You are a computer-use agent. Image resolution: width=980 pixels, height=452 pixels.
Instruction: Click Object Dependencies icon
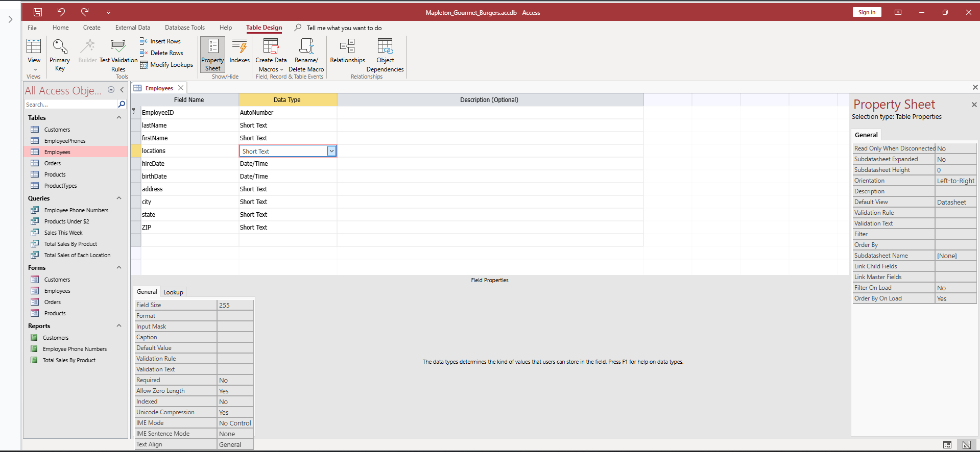click(385, 46)
